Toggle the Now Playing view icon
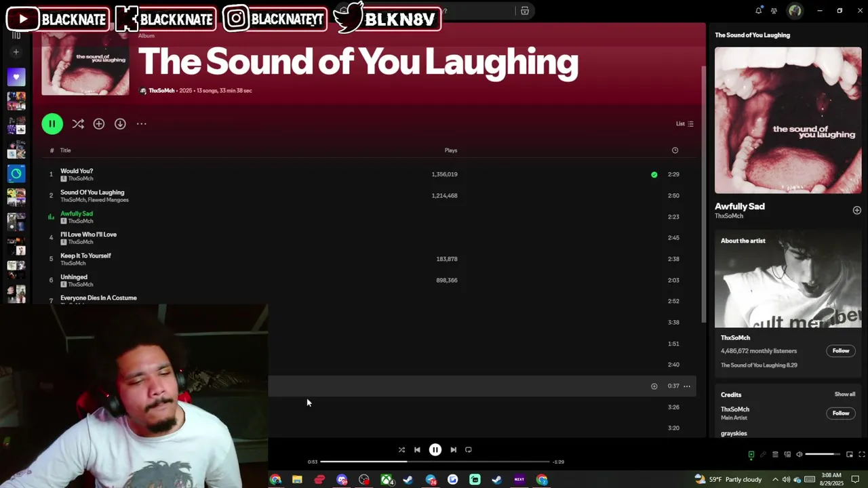This screenshot has width=868, height=488. pyautogui.click(x=751, y=455)
